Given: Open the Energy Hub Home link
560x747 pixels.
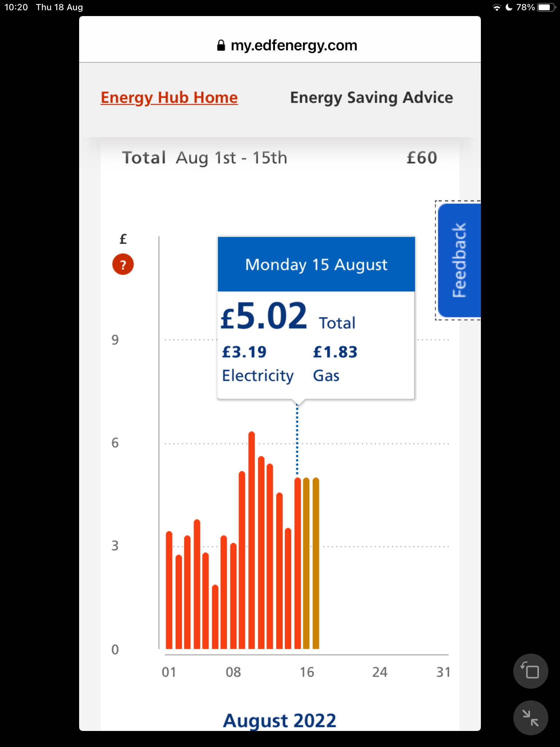Looking at the screenshot, I should (169, 98).
